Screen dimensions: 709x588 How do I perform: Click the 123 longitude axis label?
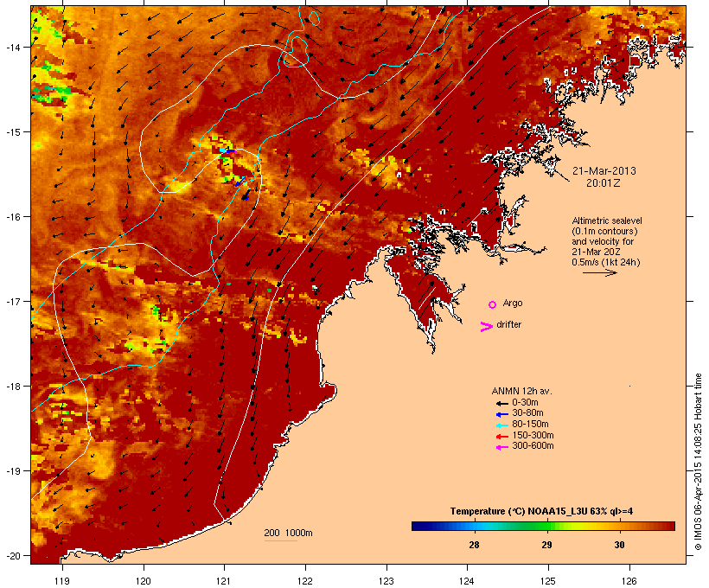pyautogui.click(x=386, y=581)
